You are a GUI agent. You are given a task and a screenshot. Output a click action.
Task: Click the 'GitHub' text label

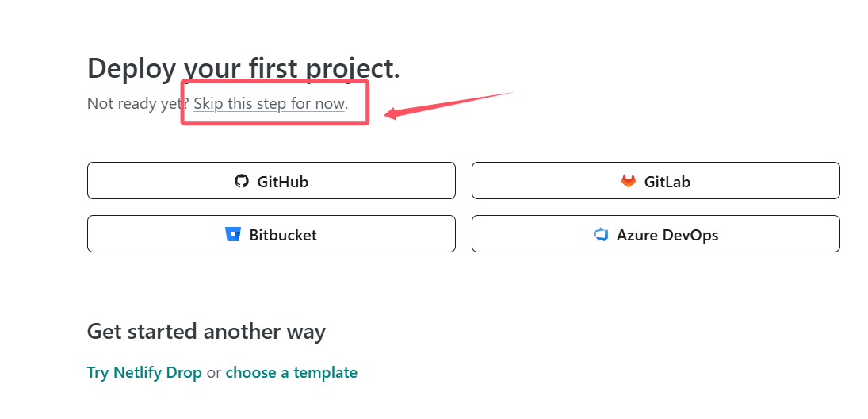pyautogui.click(x=282, y=182)
